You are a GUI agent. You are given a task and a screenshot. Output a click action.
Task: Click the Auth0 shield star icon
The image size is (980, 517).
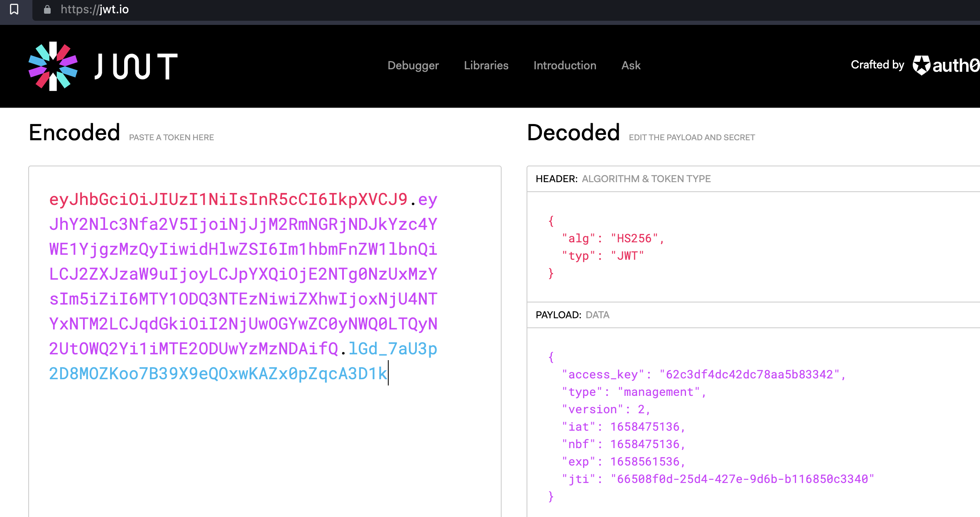[921, 65]
